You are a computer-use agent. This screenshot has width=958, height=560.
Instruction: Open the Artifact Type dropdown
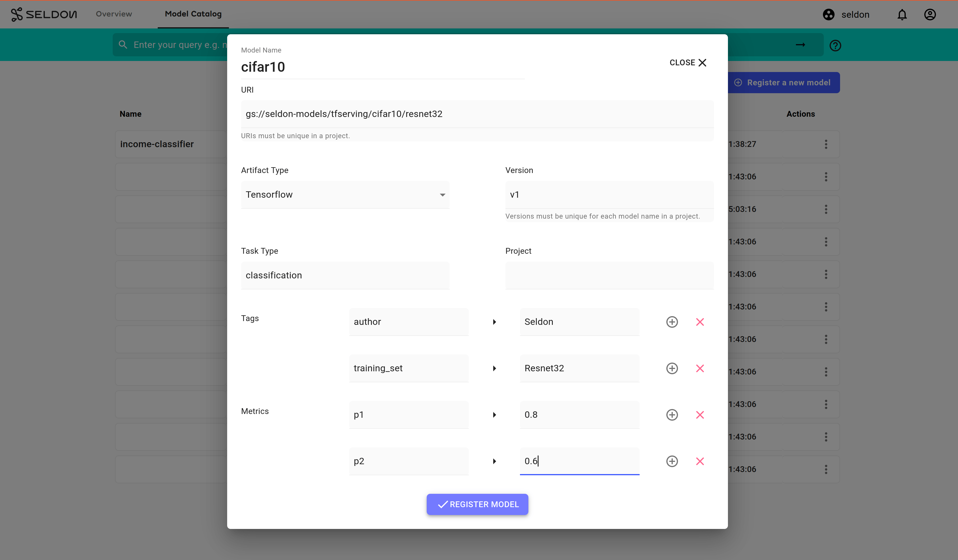(442, 195)
